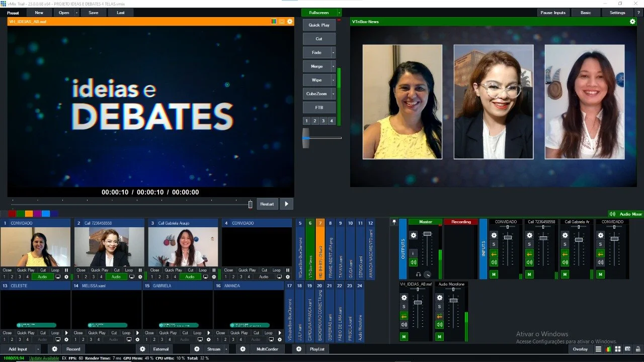Click the External settings gear icon
644x362 pixels.
(x=143, y=349)
